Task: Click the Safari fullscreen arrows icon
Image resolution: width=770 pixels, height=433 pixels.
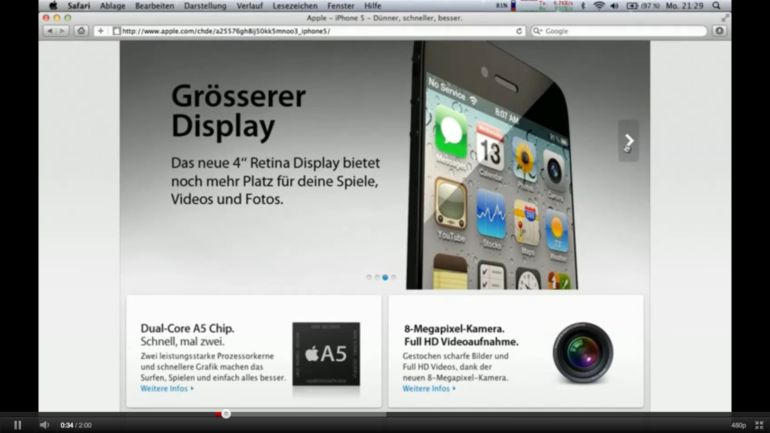Action: click(725, 18)
